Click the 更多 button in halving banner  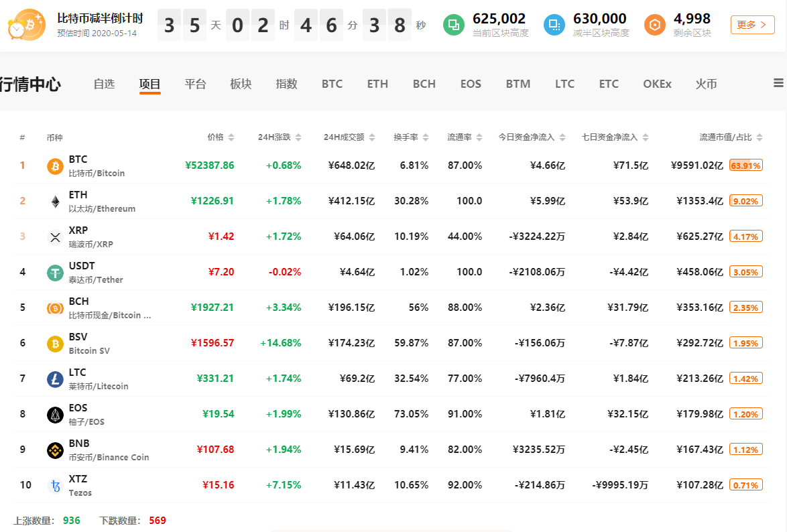752,25
